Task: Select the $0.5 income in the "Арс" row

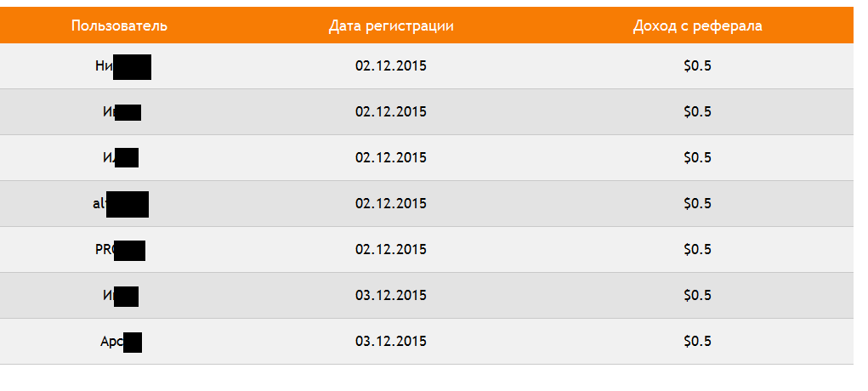Action: tap(697, 341)
